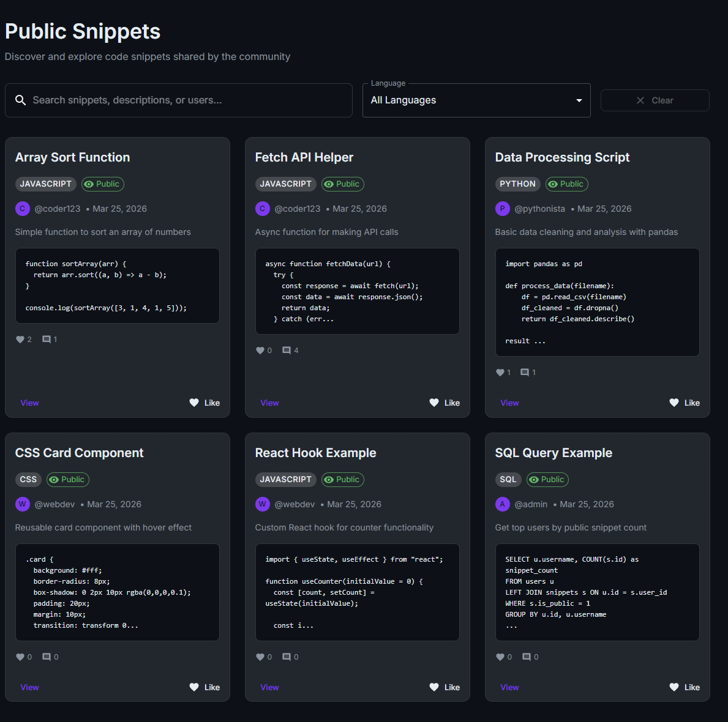Click coder123 avatar on Array Sort Function

pos(22,209)
